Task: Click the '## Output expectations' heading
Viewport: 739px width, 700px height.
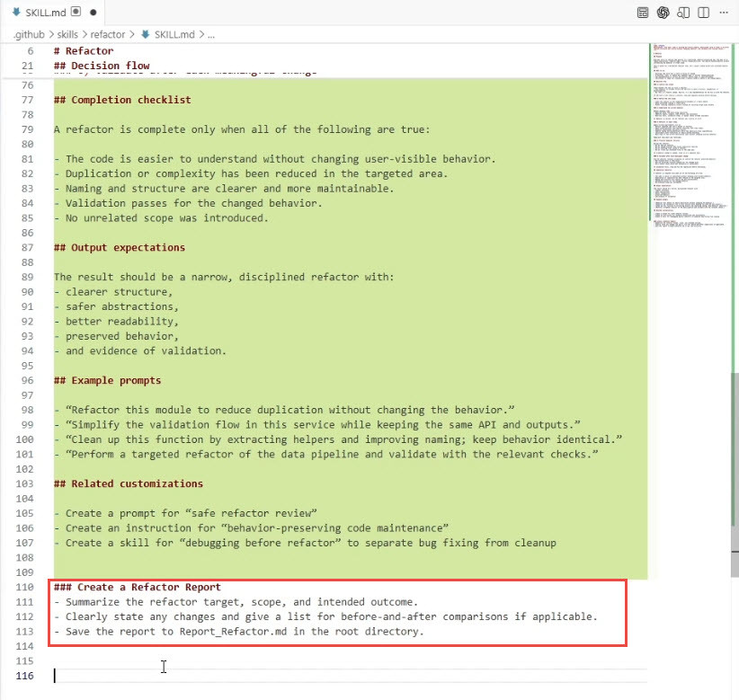Action: coord(120,248)
